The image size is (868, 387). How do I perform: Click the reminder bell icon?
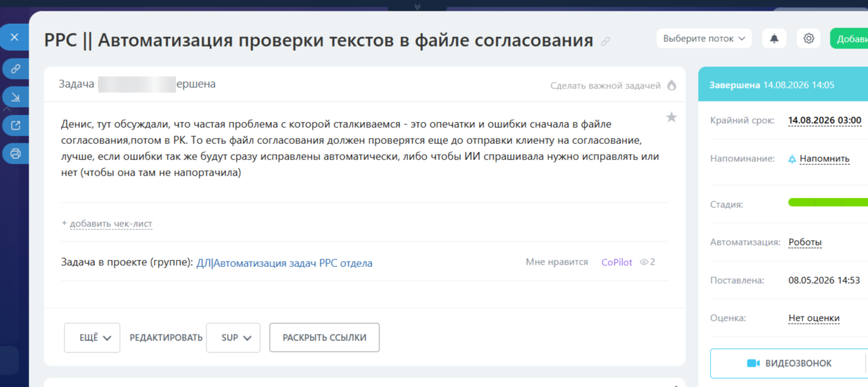[x=792, y=159]
